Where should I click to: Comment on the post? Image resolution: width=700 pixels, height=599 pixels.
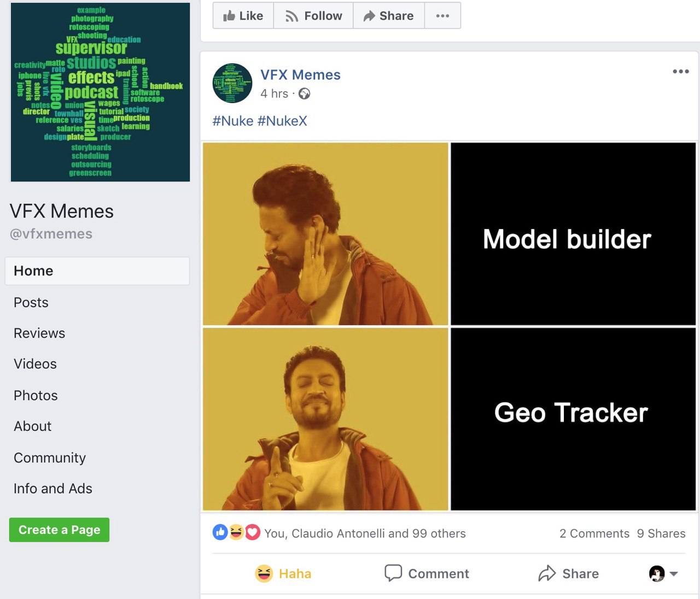(427, 573)
